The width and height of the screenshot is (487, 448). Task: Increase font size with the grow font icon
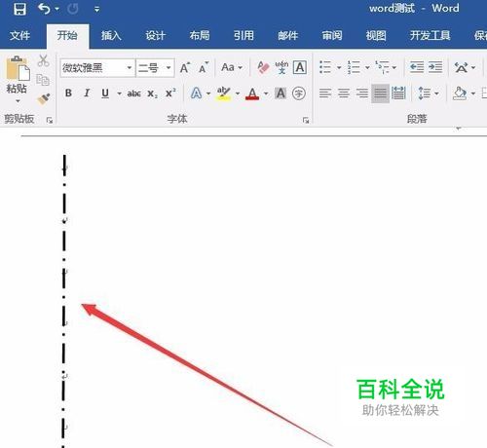point(185,67)
